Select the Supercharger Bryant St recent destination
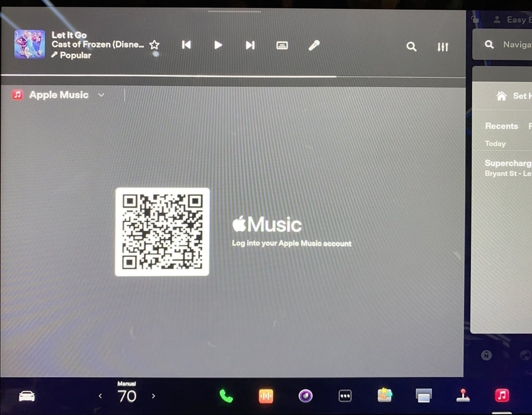532x415 pixels. tap(508, 168)
